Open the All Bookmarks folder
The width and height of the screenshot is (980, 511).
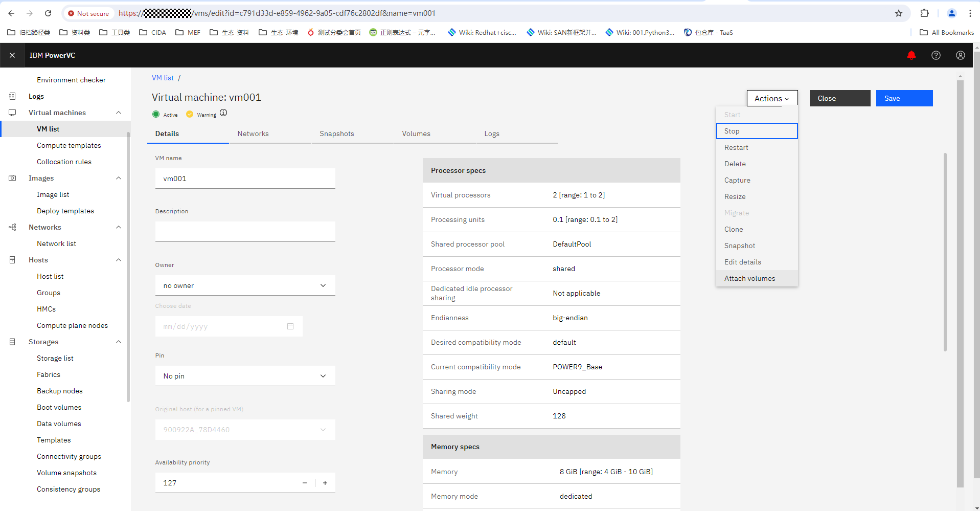click(x=947, y=32)
